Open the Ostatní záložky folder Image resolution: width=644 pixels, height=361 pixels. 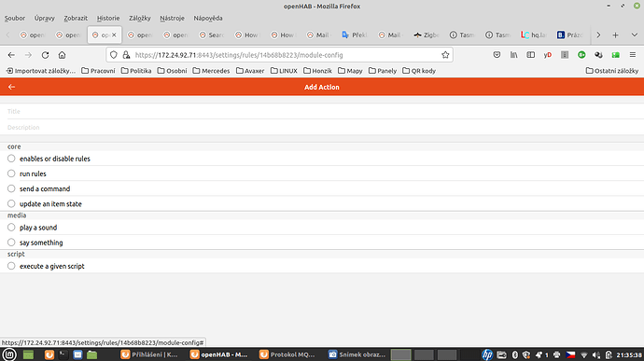612,71
